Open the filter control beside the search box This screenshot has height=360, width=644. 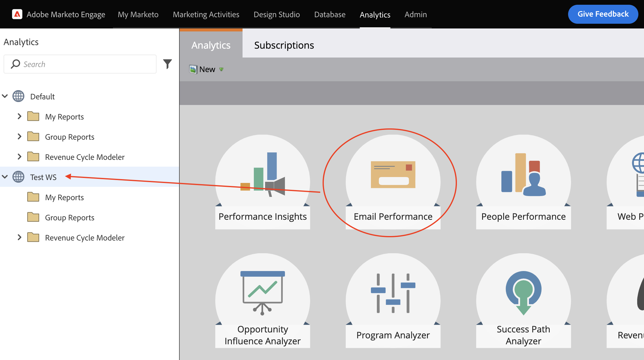168,63
